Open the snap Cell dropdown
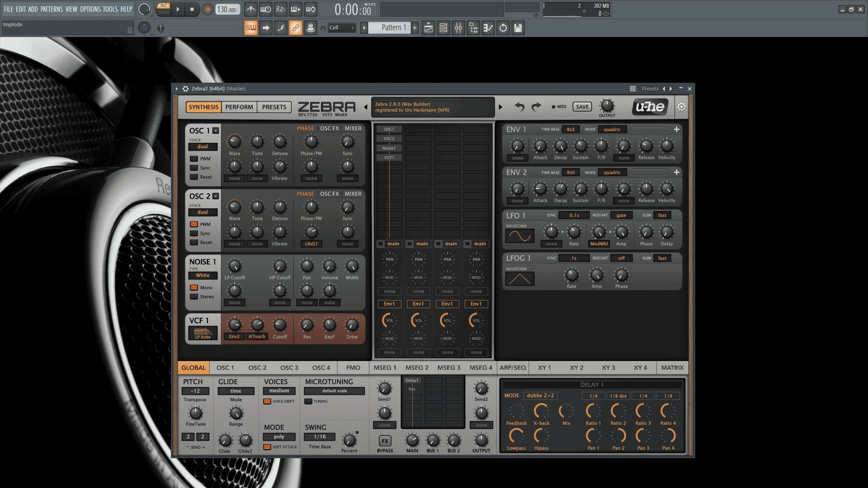 click(341, 28)
